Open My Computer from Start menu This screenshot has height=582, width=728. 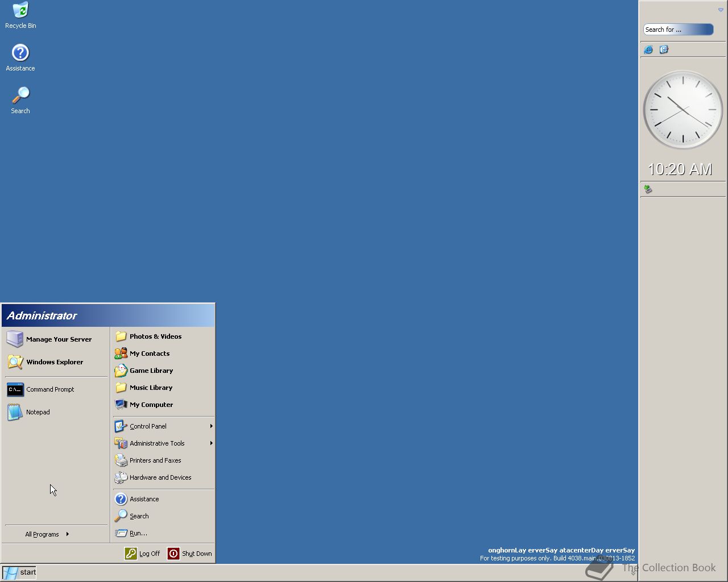pos(163,405)
